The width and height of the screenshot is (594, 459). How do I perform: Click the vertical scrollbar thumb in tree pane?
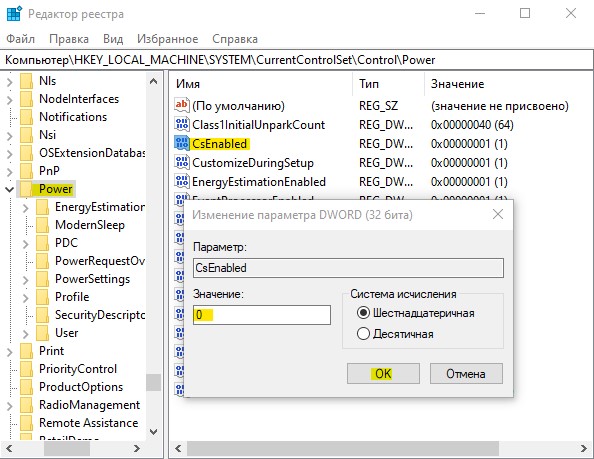coord(153,382)
